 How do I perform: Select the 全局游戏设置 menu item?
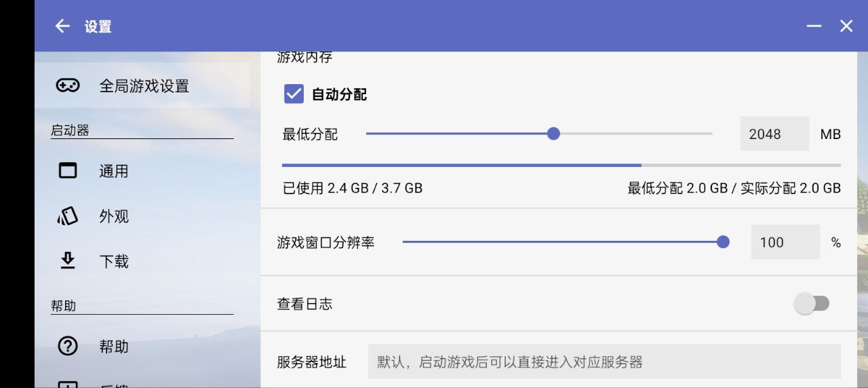[142, 85]
